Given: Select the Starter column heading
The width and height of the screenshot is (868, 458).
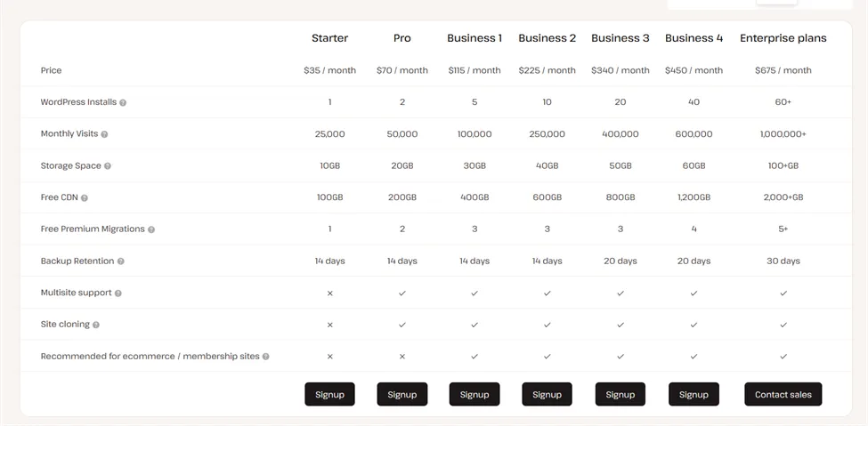Looking at the screenshot, I should (330, 38).
